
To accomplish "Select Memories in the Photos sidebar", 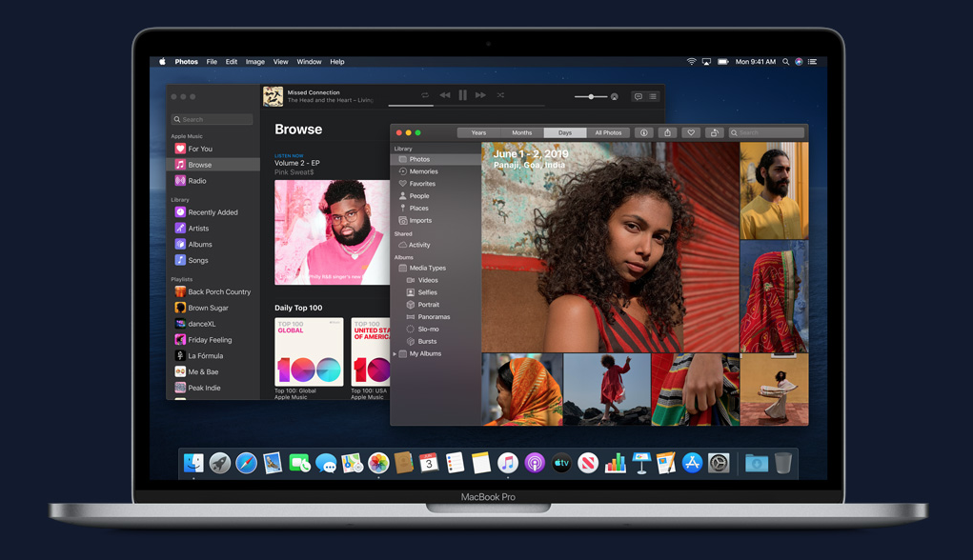I will click(x=436, y=171).
